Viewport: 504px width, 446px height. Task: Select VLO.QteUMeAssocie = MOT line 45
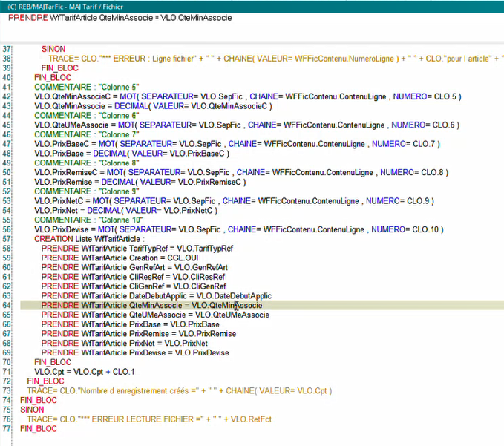(247, 125)
